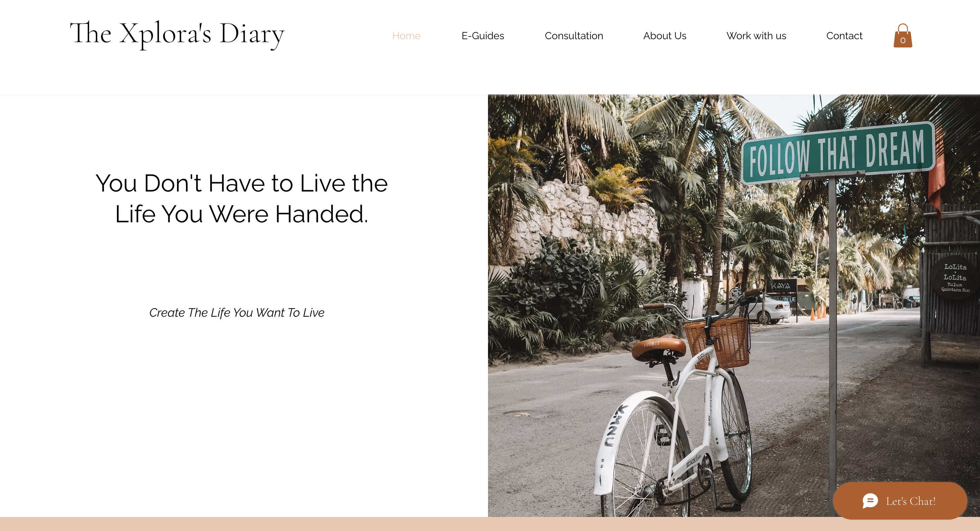This screenshot has width=980, height=531.
Task: Start a conversation via Let's Chat! label
Action: 910,501
